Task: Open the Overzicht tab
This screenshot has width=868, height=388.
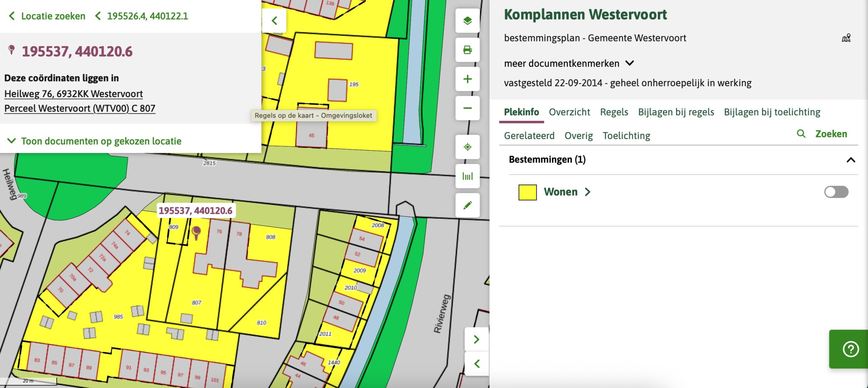Action: pos(569,112)
